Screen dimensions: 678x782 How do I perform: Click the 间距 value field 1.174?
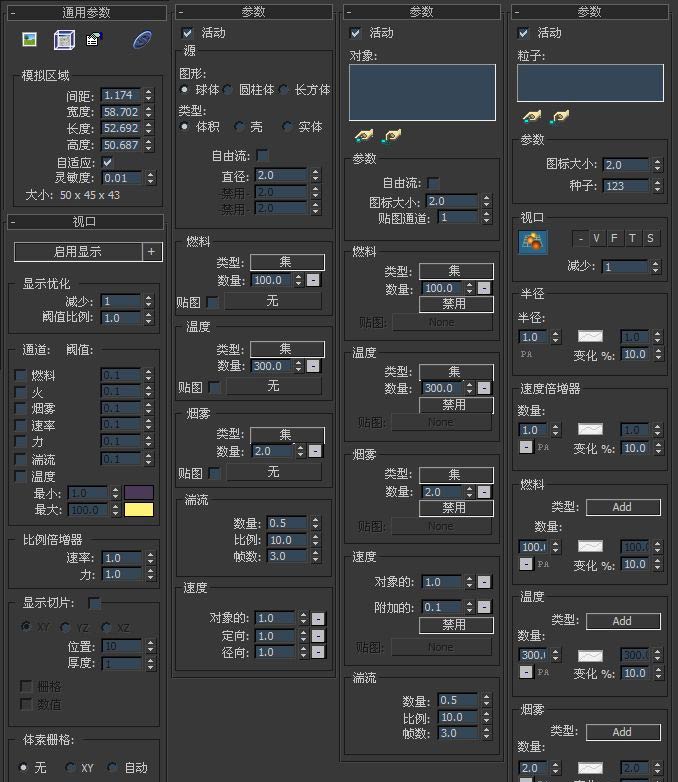(121, 95)
